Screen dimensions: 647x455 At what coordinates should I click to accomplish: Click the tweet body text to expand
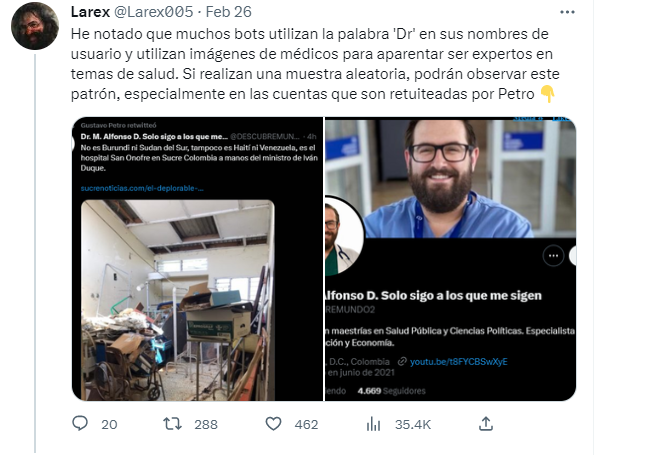tap(315, 64)
